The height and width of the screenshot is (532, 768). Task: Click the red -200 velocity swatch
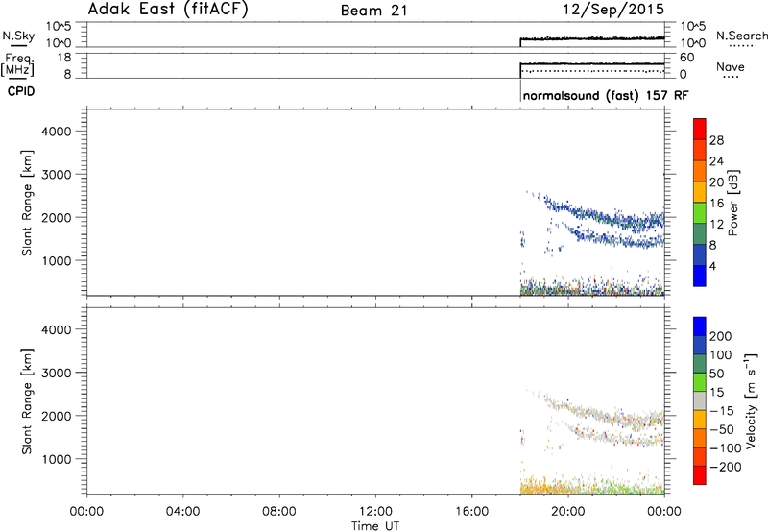[700, 475]
